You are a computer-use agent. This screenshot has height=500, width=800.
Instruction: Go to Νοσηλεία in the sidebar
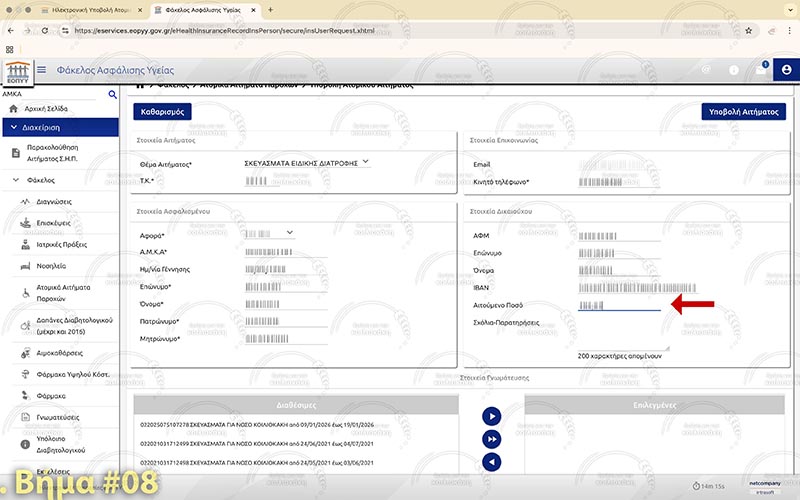coord(52,266)
